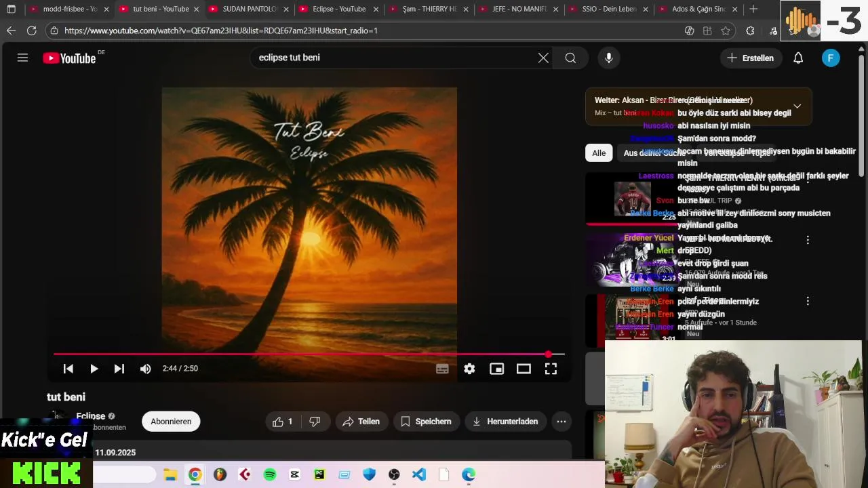Clear the search box with the X
This screenshot has width=868, height=488.
coord(543,58)
